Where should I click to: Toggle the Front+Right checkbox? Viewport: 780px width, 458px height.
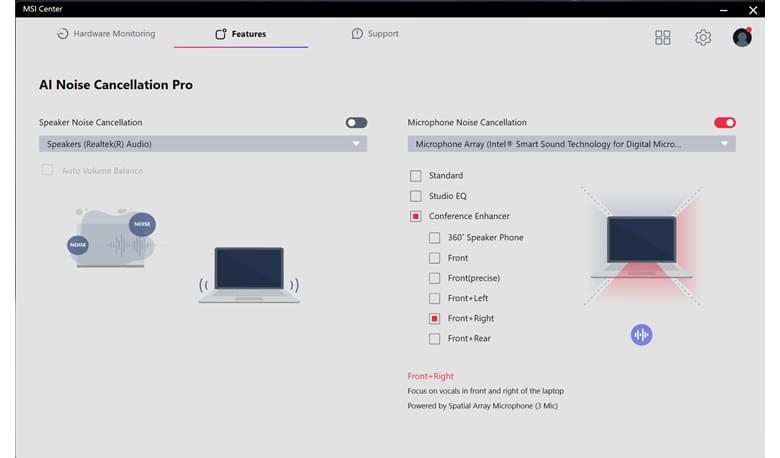[x=434, y=318]
